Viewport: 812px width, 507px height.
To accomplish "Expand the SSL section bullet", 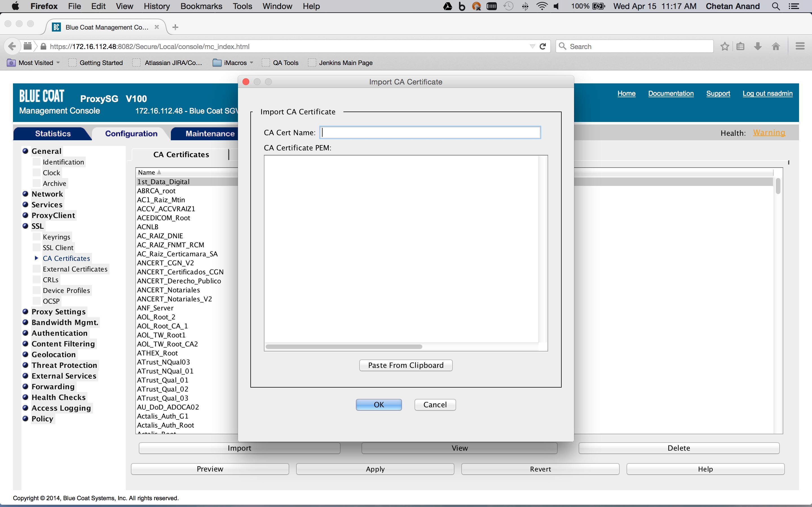I will 25,226.
